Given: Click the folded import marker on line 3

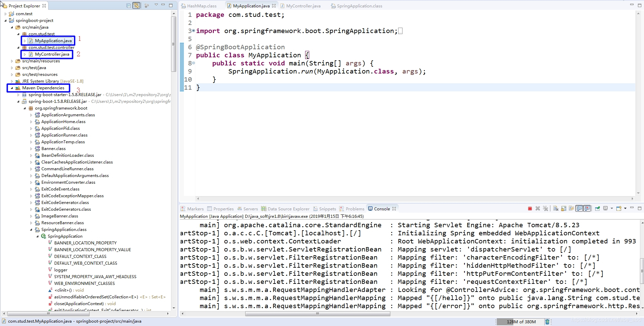Looking at the screenshot, I should coord(193,31).
